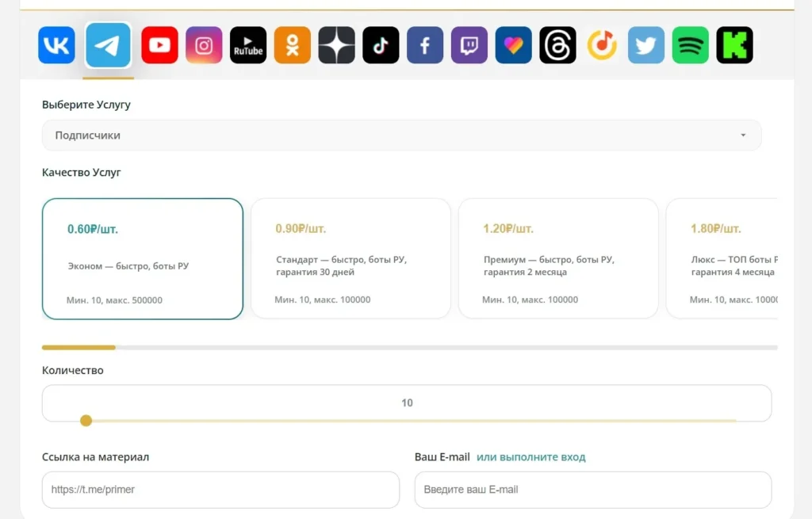Select the orange Odnoklassniki icon
The image size is (812, 519).
pyautogui.click(x=293, y=45)
